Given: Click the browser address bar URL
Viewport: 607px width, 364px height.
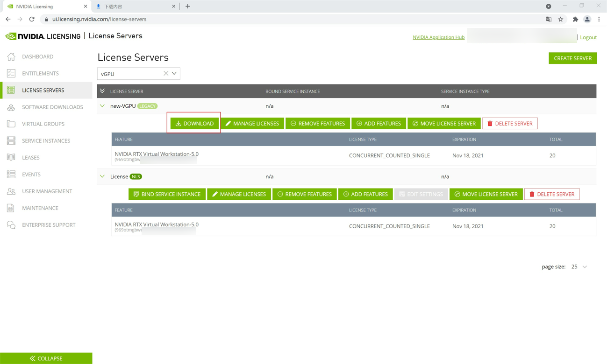Looking at the screenshot, I should [99, 19].
